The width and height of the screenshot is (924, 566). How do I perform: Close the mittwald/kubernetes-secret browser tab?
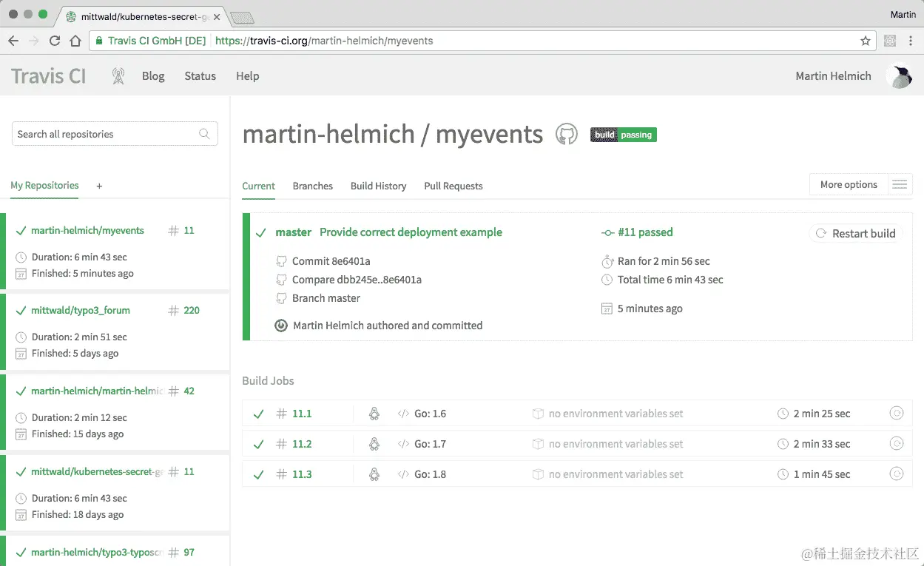tap(217, 16)
